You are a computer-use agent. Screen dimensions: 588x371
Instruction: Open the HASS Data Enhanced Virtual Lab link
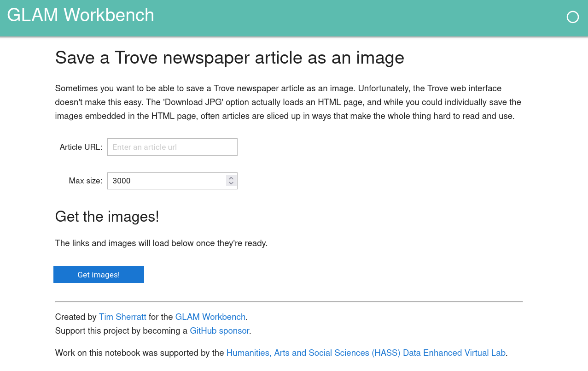coord(366,353)
